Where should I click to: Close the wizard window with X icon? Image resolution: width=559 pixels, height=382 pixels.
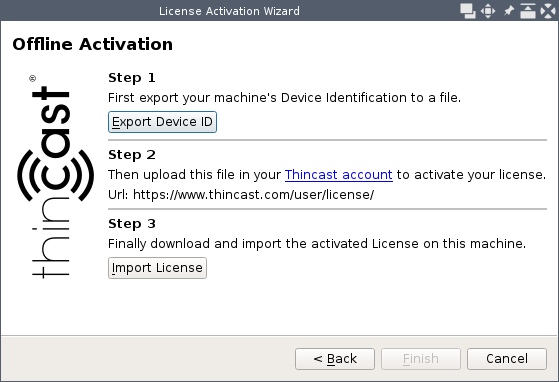[548, 11]
